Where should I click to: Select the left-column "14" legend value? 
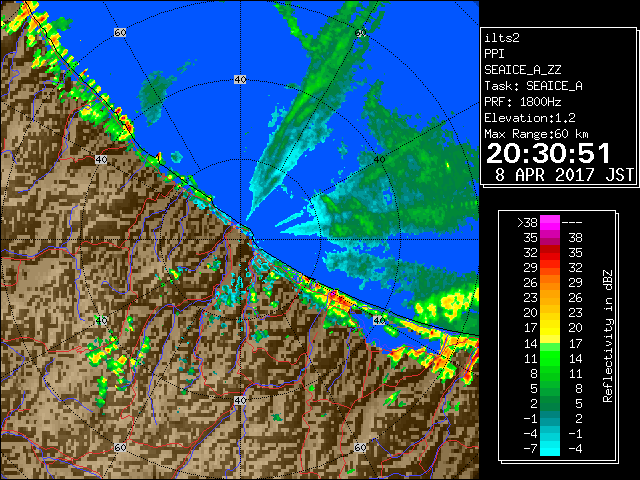point(531,343)
